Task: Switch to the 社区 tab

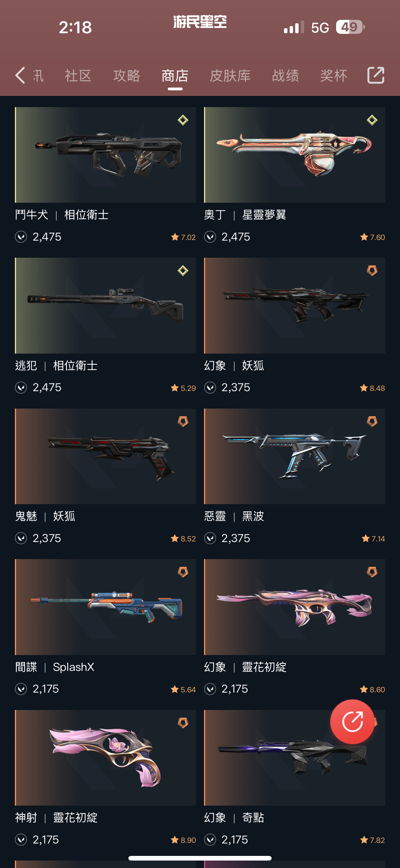Action: (x=78, y=75)
